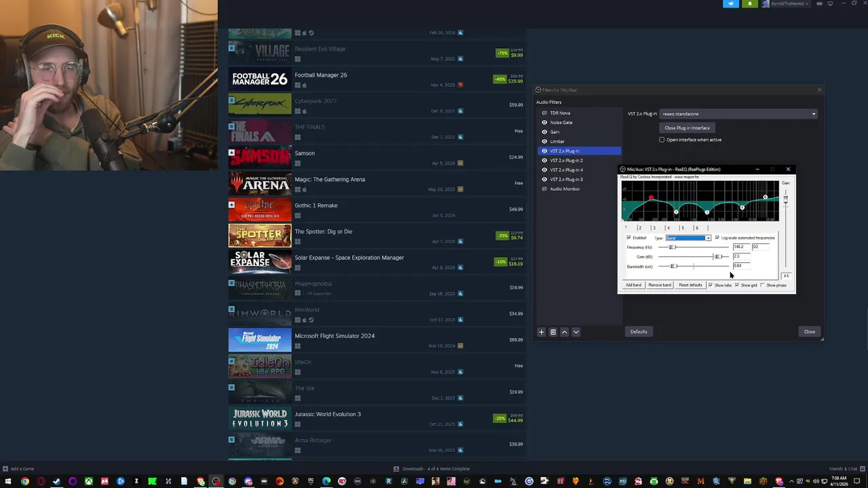Viewport: 868px width, 488px height.
Task: Select VST 2.x Plug-in 3 filter
Action: click(580, 180)
